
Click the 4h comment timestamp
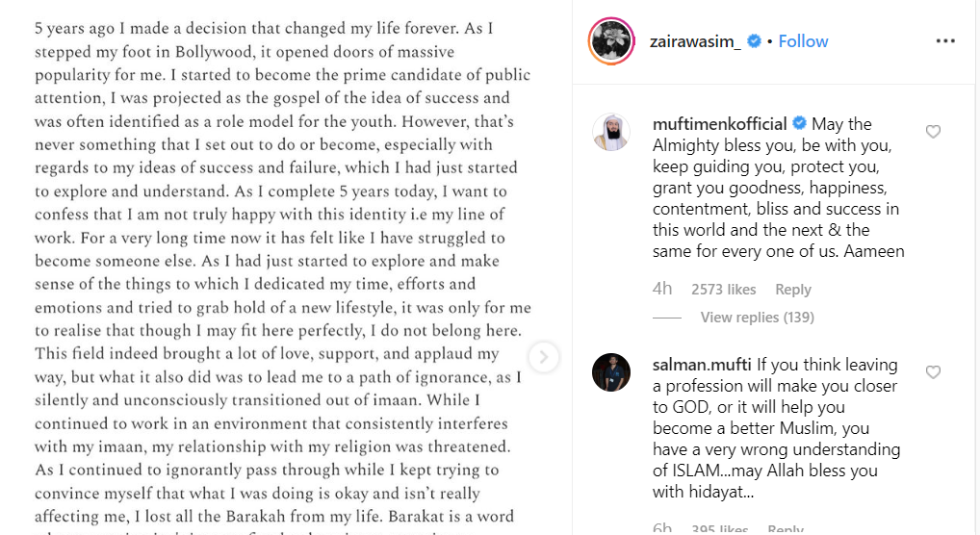[x=661, y=290]
